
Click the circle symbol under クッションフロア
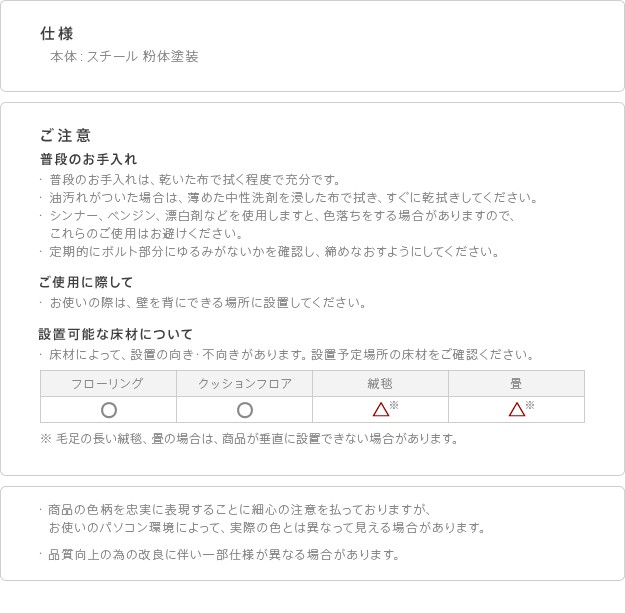(245, 410)
